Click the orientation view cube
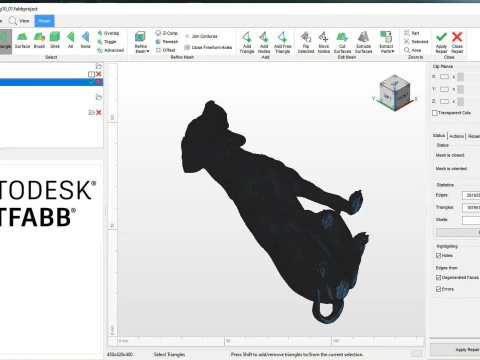The height and width of the screenshot is (360, 480). 395,93
